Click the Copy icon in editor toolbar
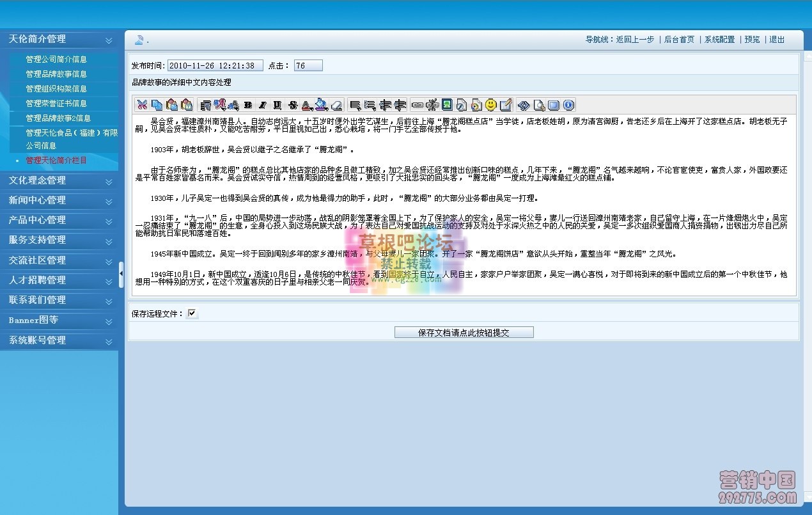Screen dimensions: 812x515 [157, 105]
